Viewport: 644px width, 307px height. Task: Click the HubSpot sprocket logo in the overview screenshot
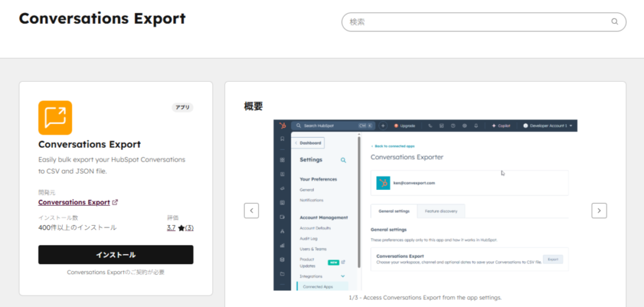click(x=282, y=126)
